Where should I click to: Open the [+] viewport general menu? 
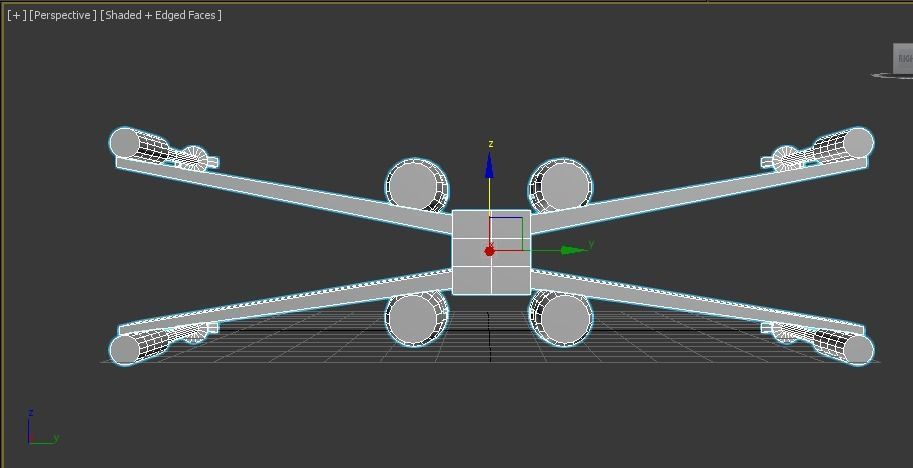coord(16,15)
